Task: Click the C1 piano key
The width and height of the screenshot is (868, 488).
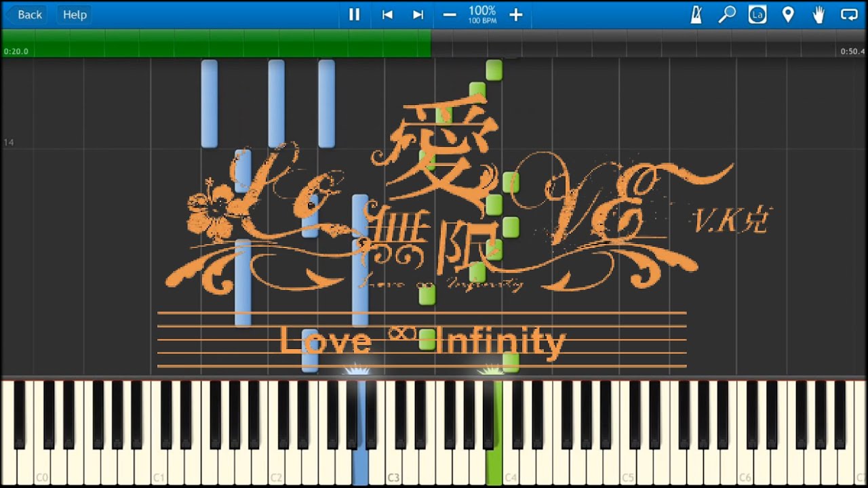Action: [x=159, y=468]
